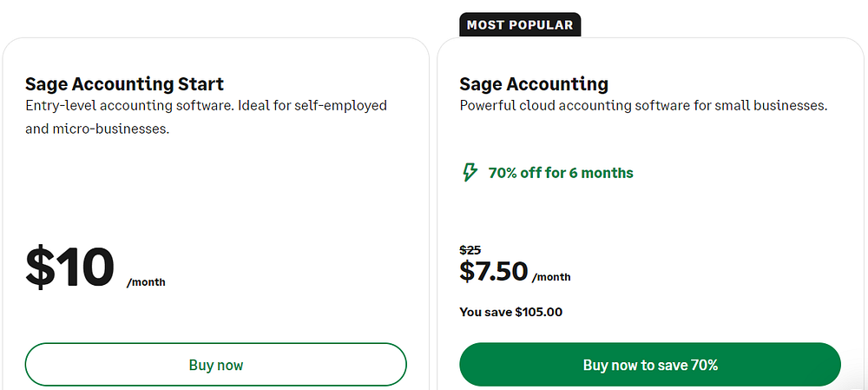Click the word months in green offer
Screen dimensions: 868x390
click(x=607, y=173)
